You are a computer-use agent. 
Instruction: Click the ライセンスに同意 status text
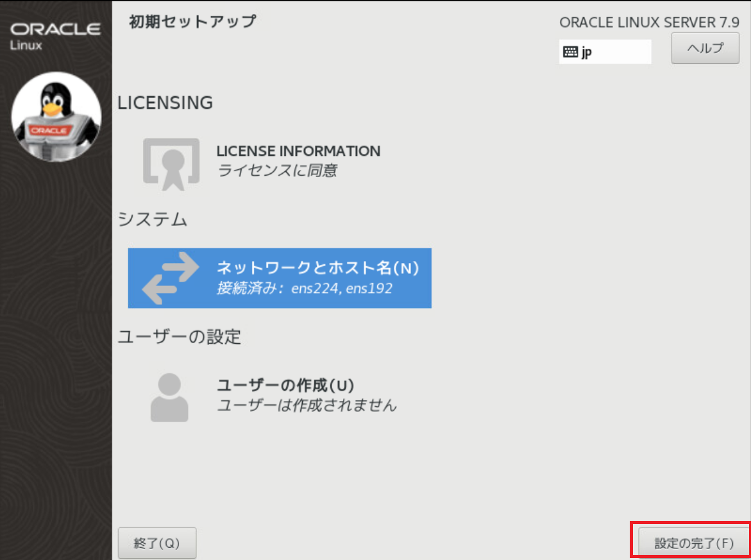(x=277, y=171)
